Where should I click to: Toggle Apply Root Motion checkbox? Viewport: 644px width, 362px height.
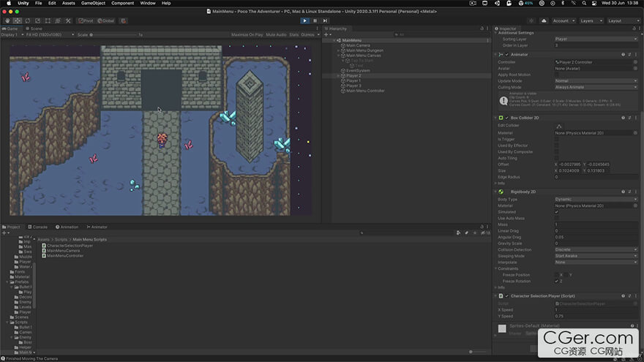[x=557, y=75]
